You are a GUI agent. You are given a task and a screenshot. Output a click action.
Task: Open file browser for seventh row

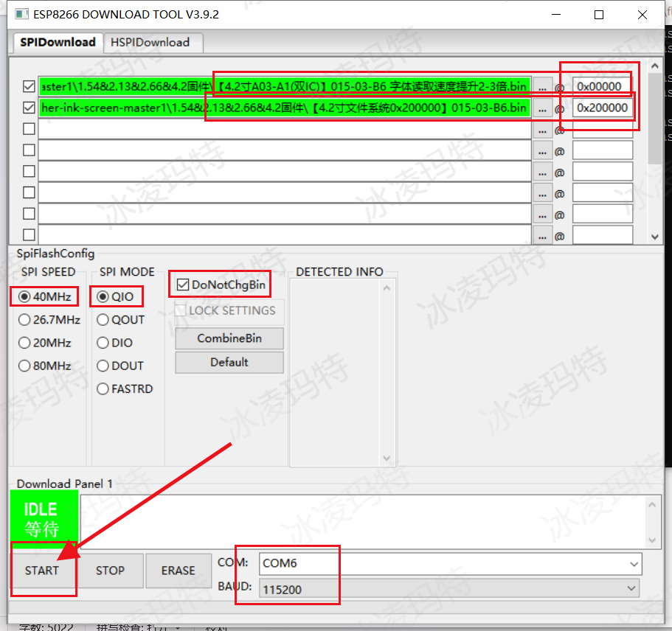tap(543, 215)
